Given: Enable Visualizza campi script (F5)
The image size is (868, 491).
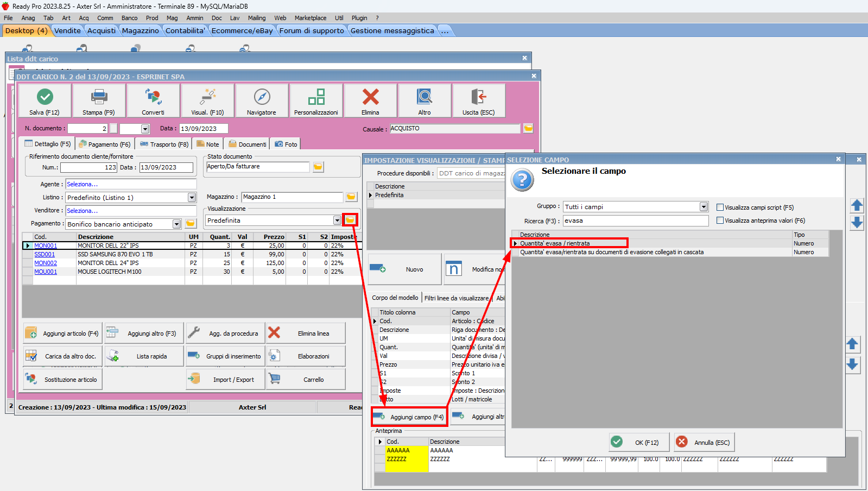Looking at the screenshot, I should [720, 207].
